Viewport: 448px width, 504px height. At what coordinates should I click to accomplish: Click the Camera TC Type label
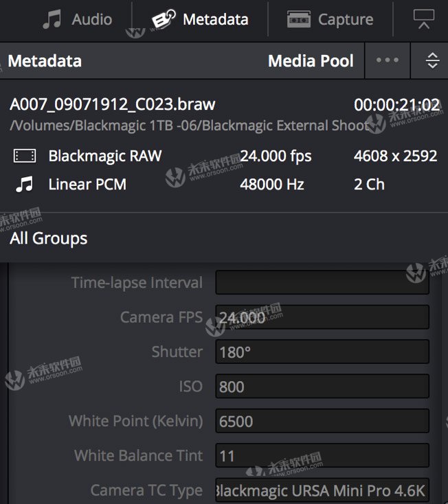tap(146, 490)
